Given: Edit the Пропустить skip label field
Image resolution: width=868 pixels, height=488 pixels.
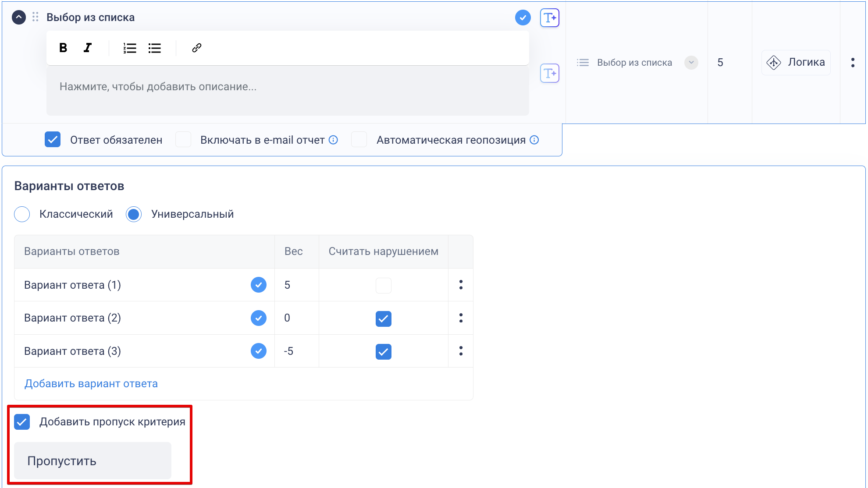Looking at the screenshot, I should click(92, 461).
